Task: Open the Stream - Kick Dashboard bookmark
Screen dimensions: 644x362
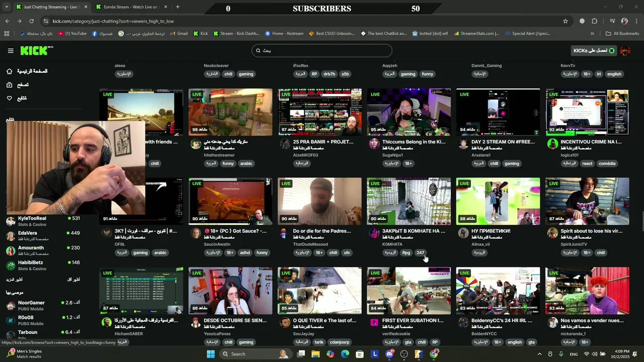Action: (x=236, y=34)
